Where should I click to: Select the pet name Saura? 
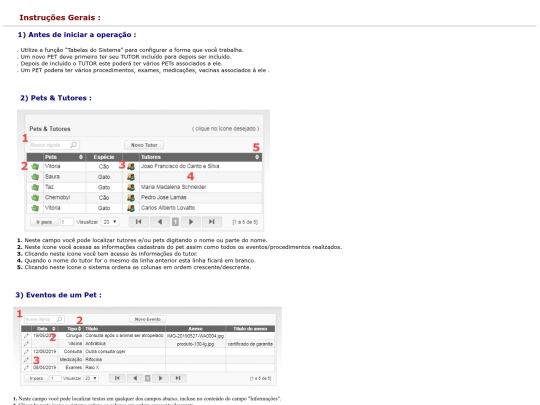click(52, 177)
